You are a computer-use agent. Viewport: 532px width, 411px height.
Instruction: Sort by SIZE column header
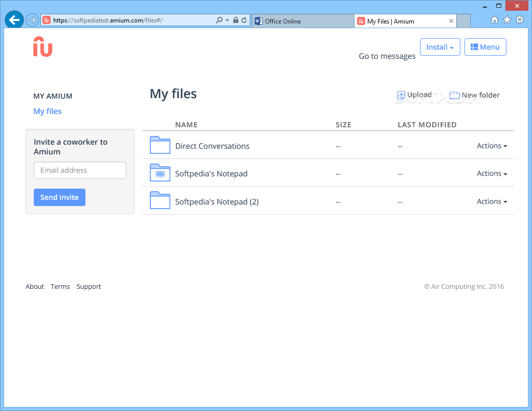coord(343,125)
